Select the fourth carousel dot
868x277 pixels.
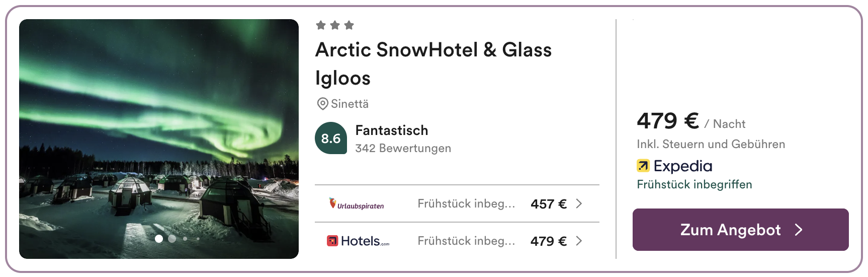(x=198, y=239)
